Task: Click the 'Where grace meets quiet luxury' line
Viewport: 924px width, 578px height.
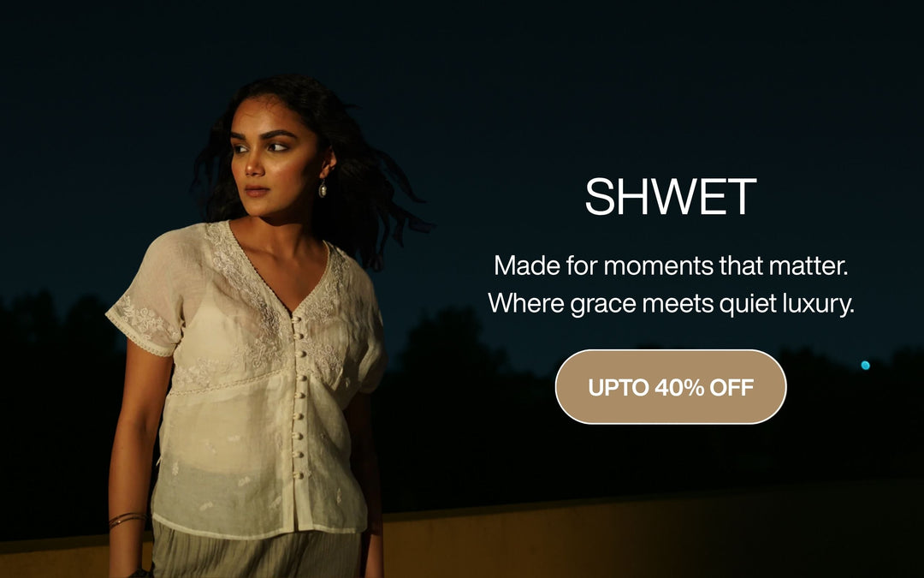Action: coord(671,304)
